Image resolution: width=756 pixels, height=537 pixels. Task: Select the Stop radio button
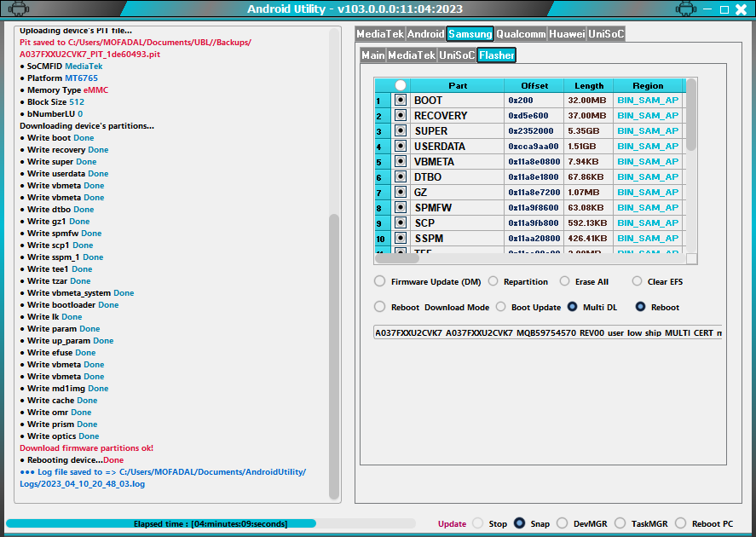click(478, 523)
